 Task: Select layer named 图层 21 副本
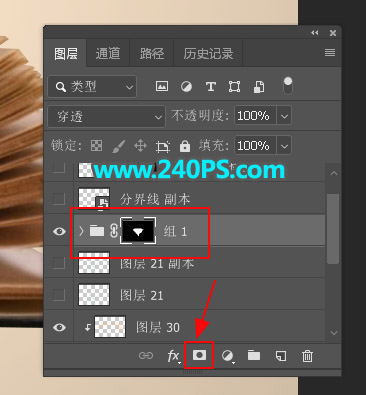[157, 264]
